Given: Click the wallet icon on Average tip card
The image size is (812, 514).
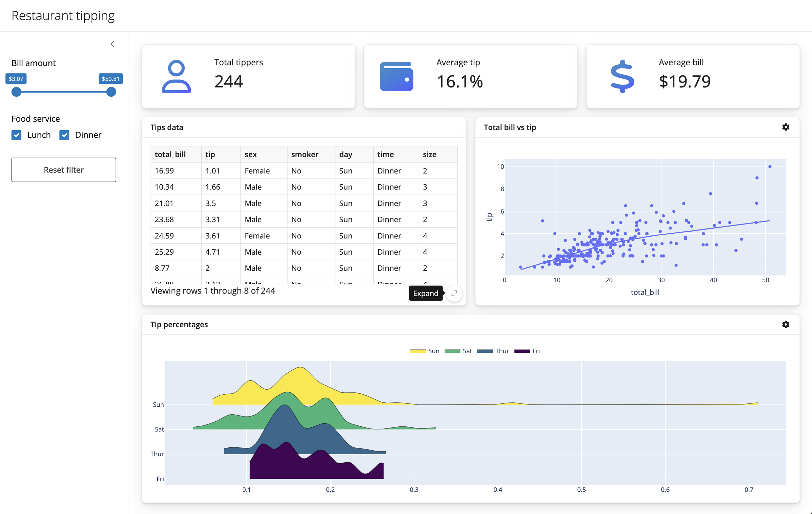Looking at the screenshot, I should coord(397,77).
